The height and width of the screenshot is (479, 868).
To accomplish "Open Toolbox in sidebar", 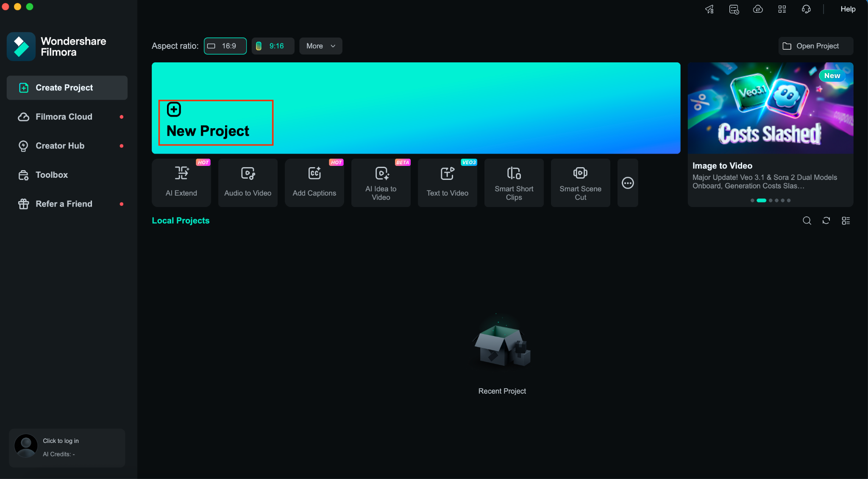I will pos(67,175).
